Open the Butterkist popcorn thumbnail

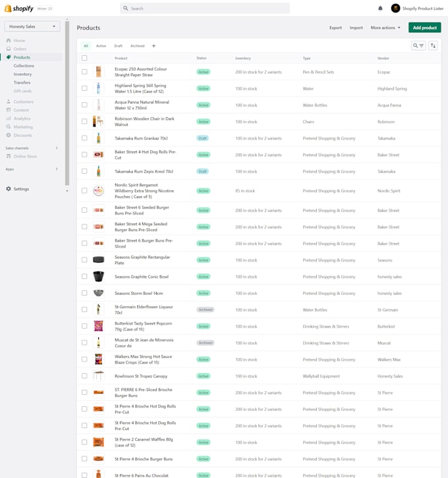pyautogui.click(x=99, y=326)
